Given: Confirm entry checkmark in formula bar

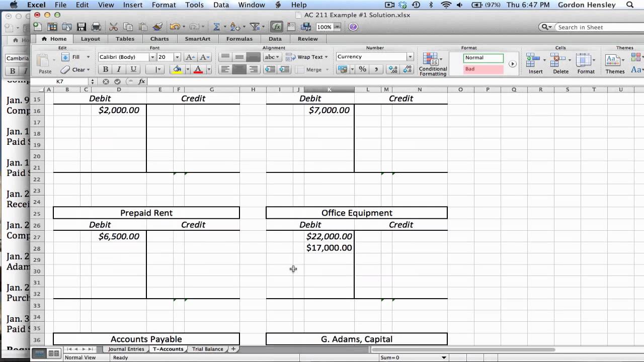Looking at the screenshot, I should (x=117, y=81).
